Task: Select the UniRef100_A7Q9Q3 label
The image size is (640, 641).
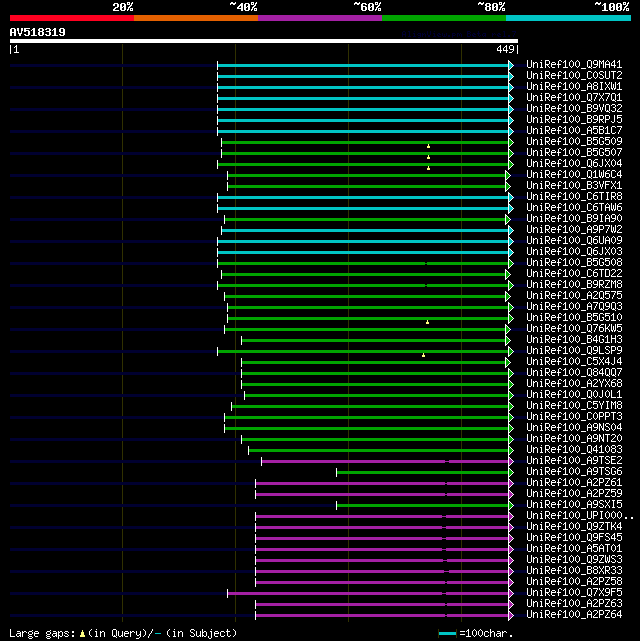Action: click(574, 307)
